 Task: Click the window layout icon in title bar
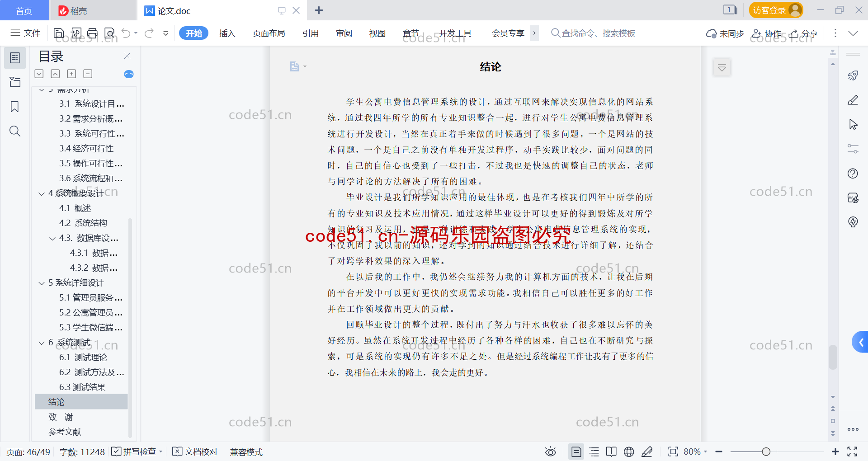click(x=730, y=10)
